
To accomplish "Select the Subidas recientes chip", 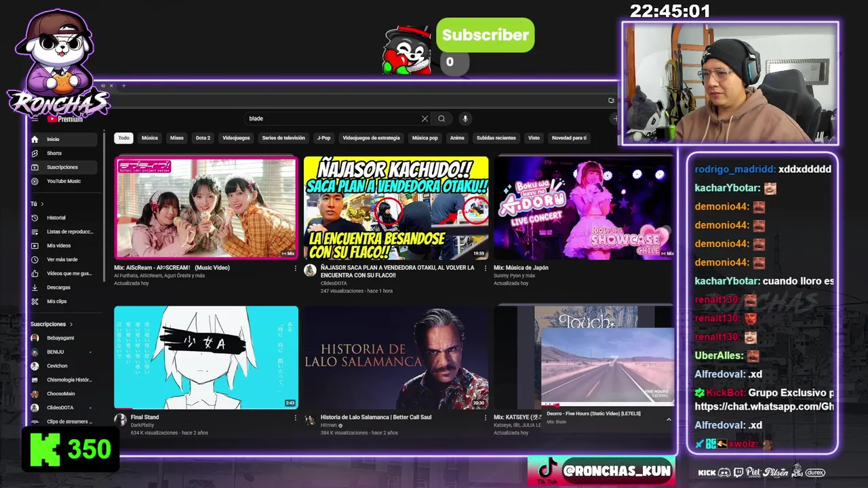I will 496,138.
